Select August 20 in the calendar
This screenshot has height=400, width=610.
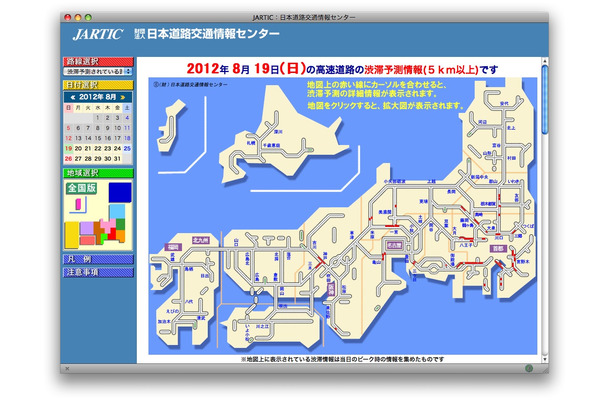[x=78, y=148]
